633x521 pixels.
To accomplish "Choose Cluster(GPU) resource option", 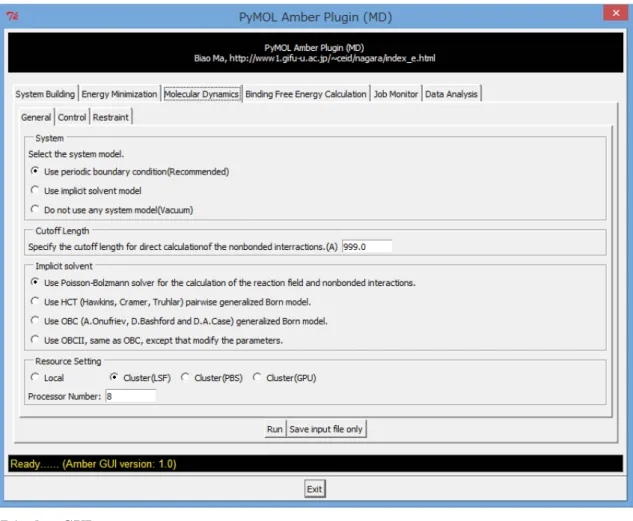I will point(284,378).
